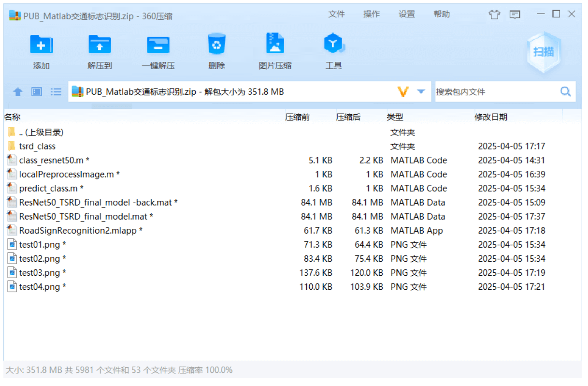Click the 搜索包内文件 search input field
Viewport: 588px width, 386px height.
coord(495,91)
